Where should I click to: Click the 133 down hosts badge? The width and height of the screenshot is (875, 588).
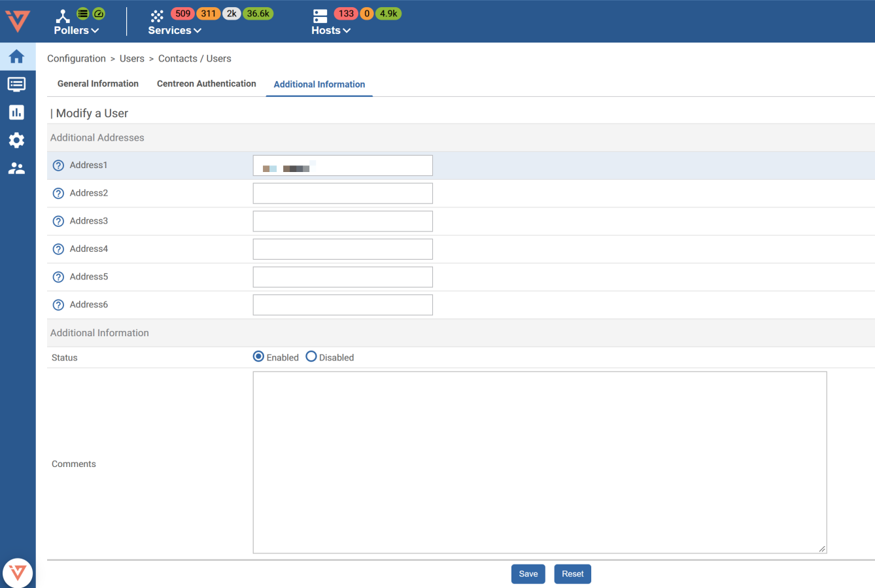tap(347, 14)
